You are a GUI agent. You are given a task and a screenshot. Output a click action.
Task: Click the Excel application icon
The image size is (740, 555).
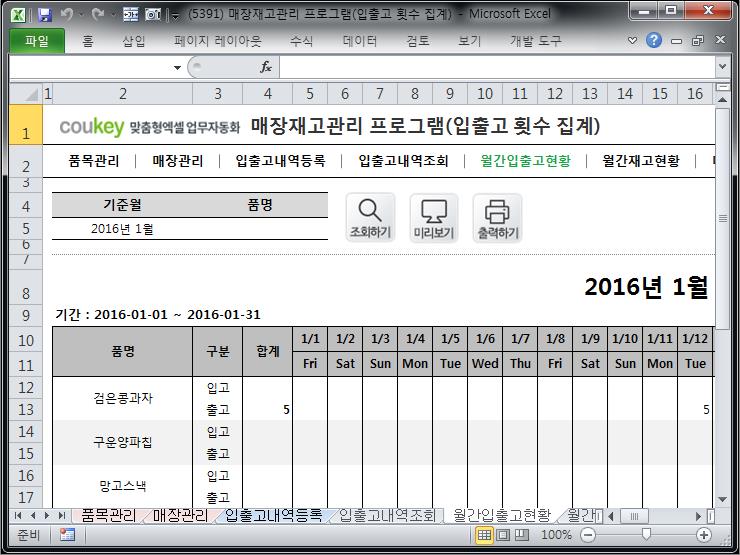click(x=17, y=15)
